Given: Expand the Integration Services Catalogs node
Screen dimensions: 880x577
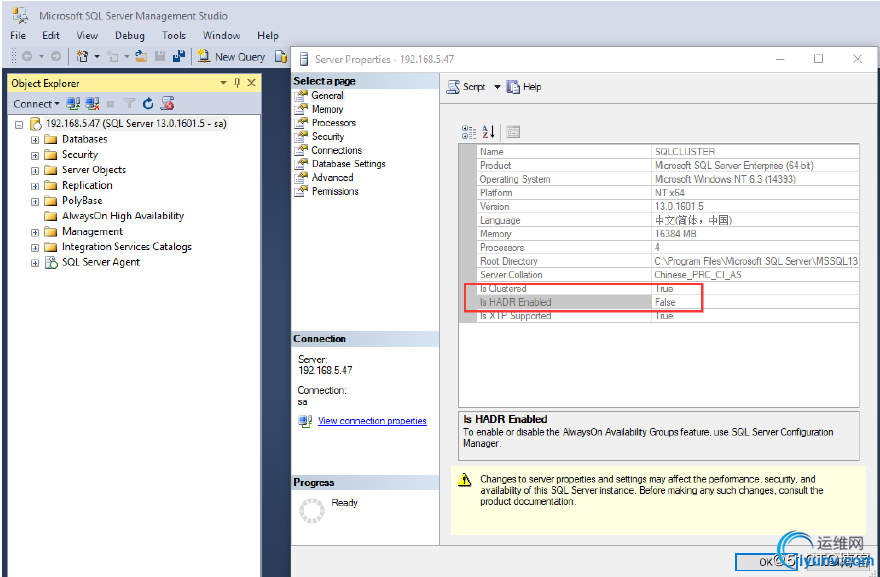Looking at the screenshot, I should [35, 248].
